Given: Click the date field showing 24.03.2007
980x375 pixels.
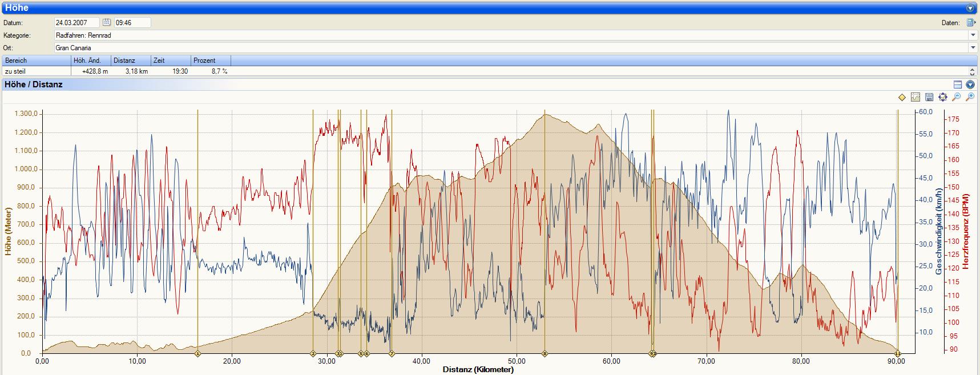Looking at the screenshot, I should (77, 23).
